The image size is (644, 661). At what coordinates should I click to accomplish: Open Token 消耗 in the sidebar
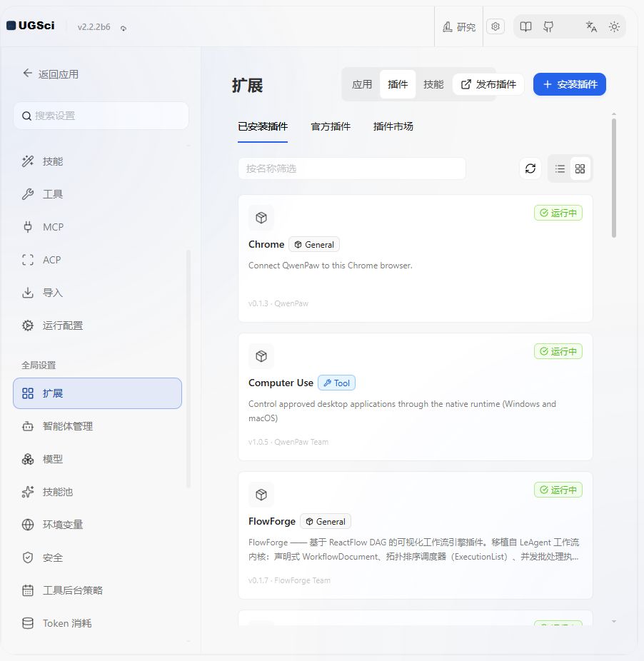click(97, 623)
